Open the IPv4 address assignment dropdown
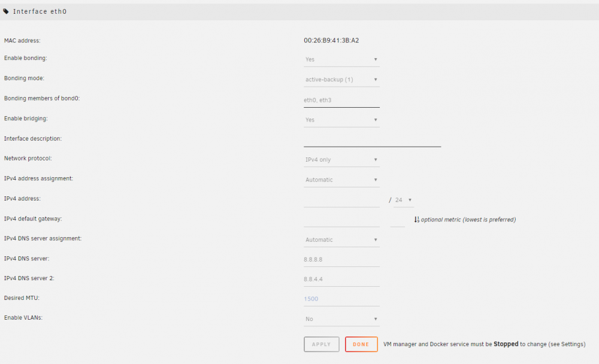 pos(341,180)
